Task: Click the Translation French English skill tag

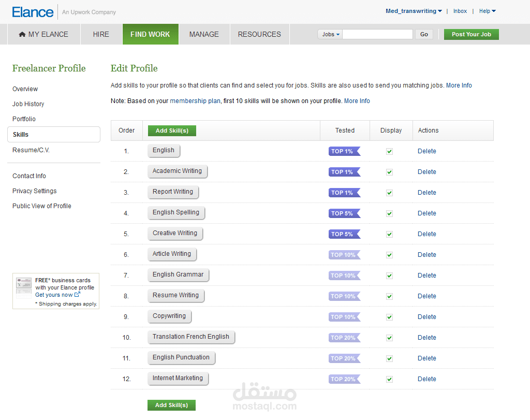Action: click(191, 337)
